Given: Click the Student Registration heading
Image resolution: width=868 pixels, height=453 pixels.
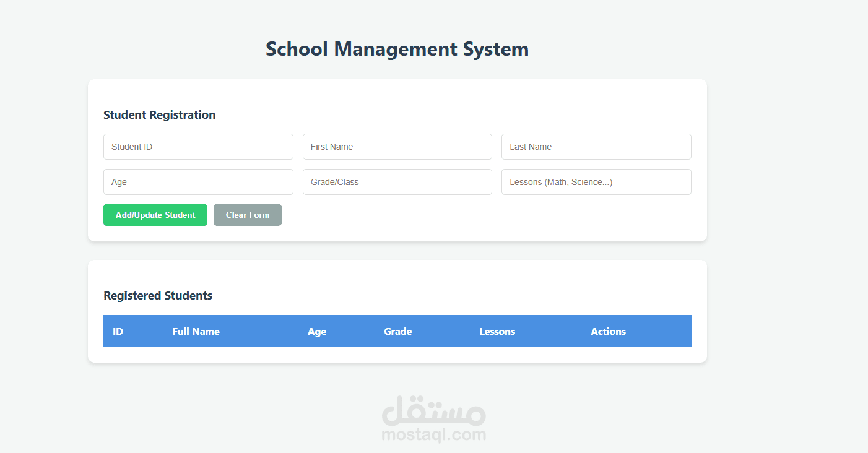Looking at the screenshot, I should click(159, 114).
